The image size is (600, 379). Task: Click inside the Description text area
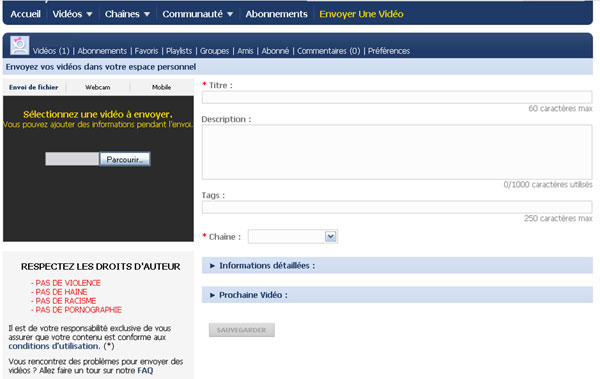pyautogui.click(x=397, y=152)
